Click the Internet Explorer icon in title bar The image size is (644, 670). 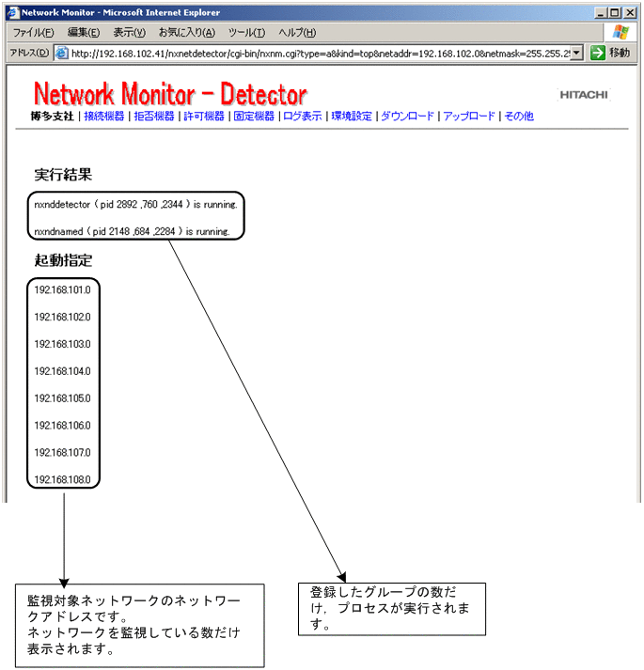[14, 13]
